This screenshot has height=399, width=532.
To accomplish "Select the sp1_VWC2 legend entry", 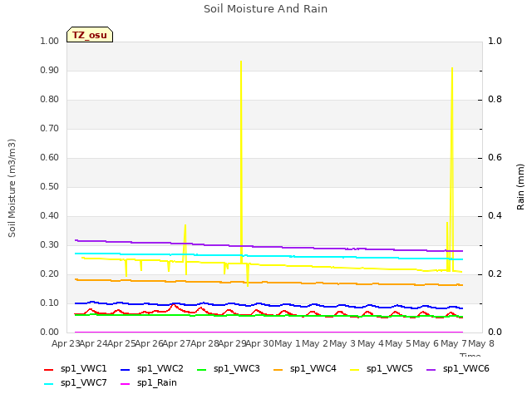I will pyautogui.click(x=151, y=369).
